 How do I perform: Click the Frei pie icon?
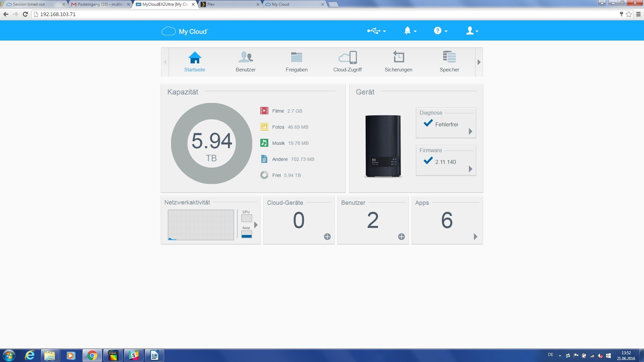[x=264, y=175]
